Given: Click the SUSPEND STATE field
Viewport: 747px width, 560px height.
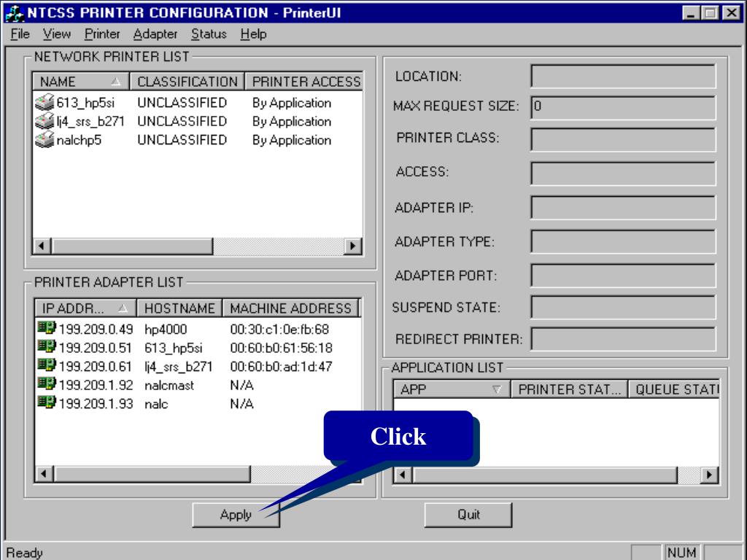Looking at the screenshot, I should pos(623,307).
